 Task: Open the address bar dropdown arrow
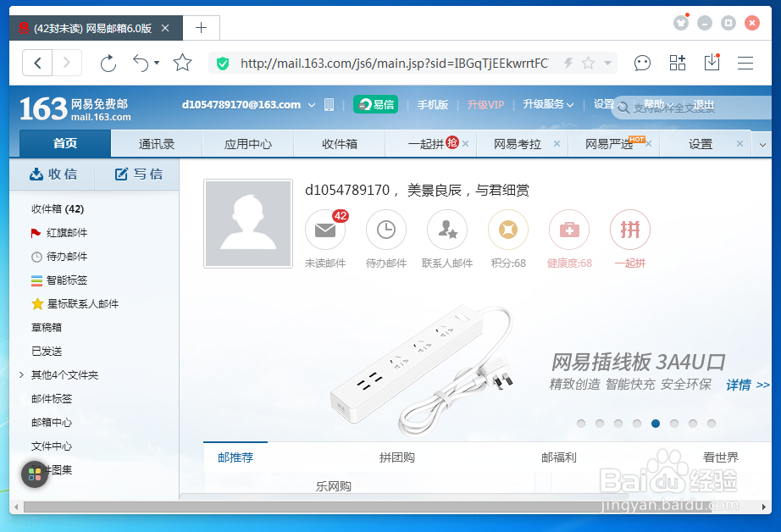(607, 64)
